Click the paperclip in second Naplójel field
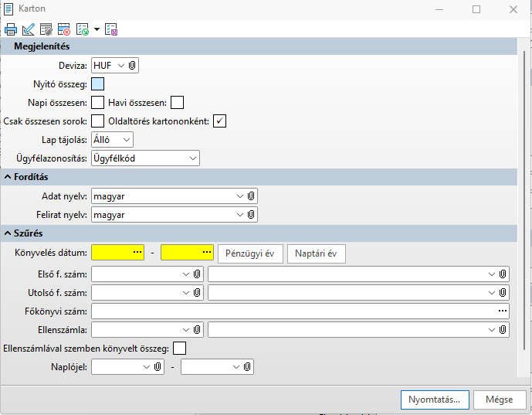532x415 pixels. [x=247, y=367]
